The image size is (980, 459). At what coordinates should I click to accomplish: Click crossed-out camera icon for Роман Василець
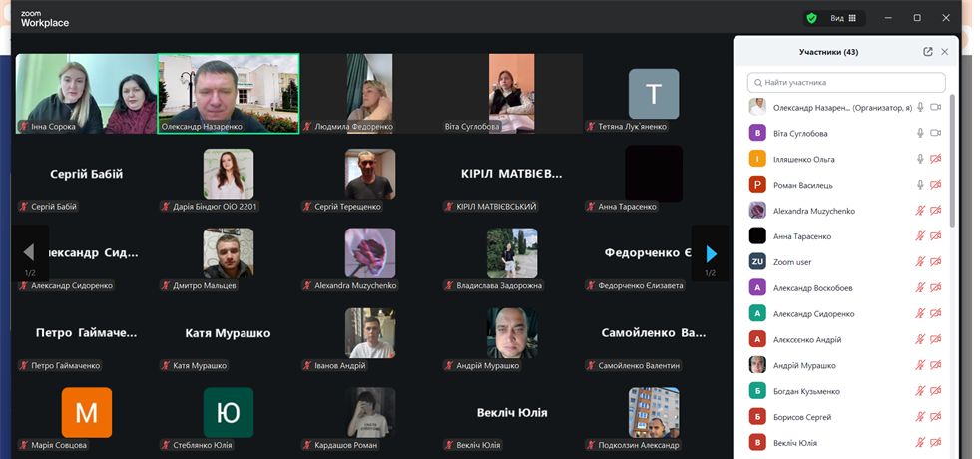[x=936, y=186]
